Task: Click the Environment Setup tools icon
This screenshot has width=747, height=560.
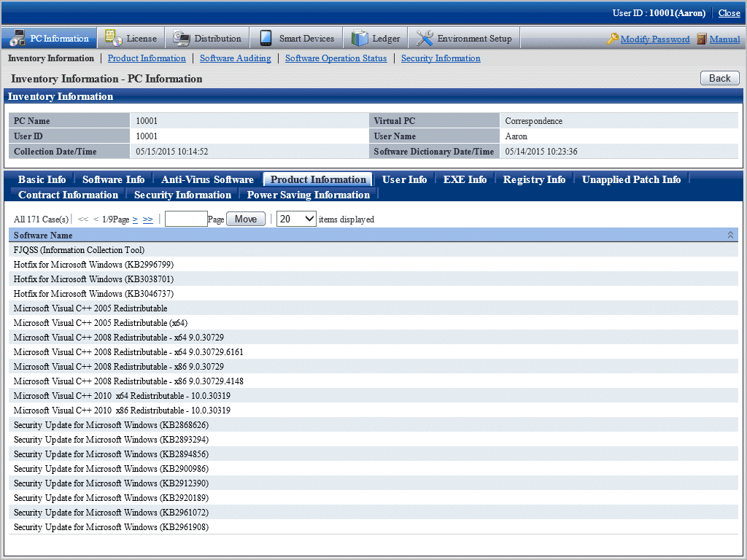Action: click(x=424, y=38)
